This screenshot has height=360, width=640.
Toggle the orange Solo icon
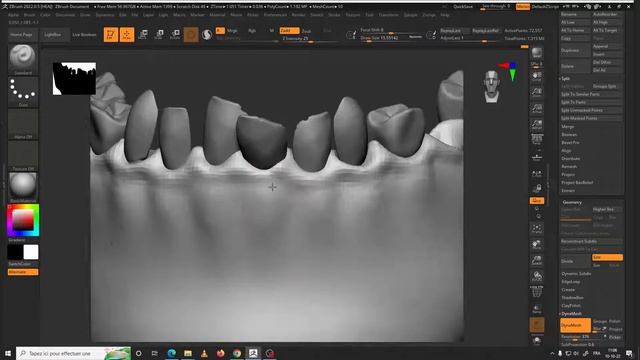[537, 325]
